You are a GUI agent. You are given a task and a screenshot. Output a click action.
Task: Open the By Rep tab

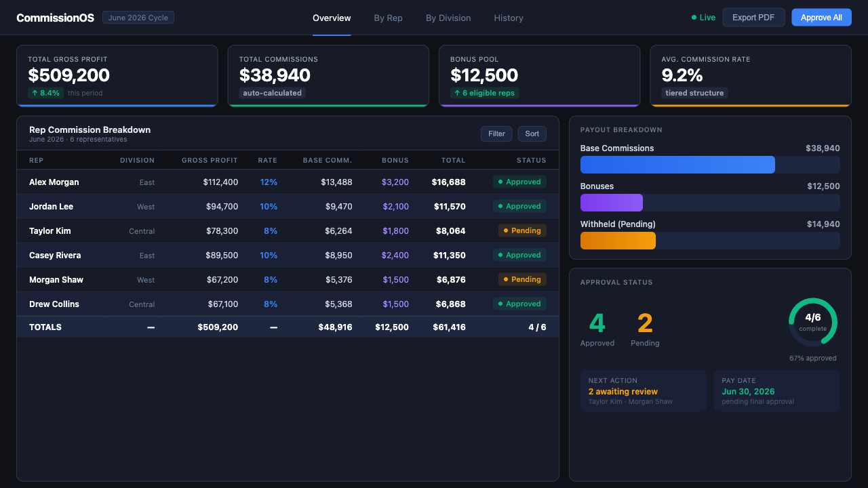[388, 18]
